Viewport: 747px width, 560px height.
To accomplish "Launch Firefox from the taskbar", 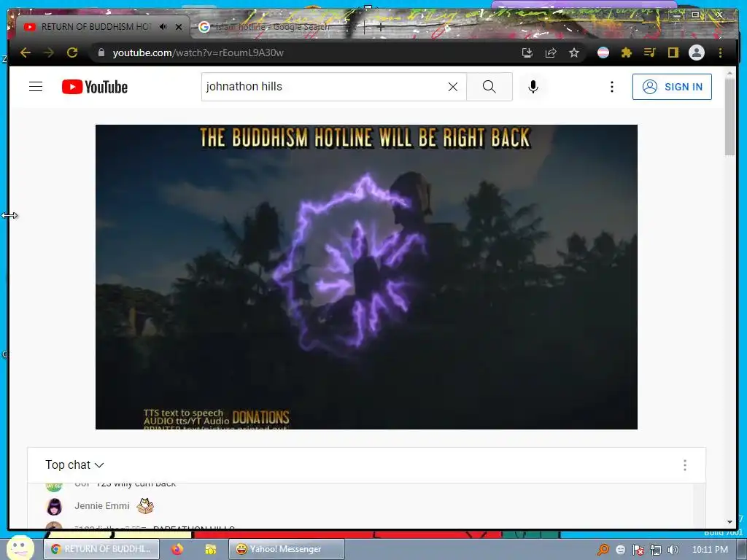I will coord(177,549).
